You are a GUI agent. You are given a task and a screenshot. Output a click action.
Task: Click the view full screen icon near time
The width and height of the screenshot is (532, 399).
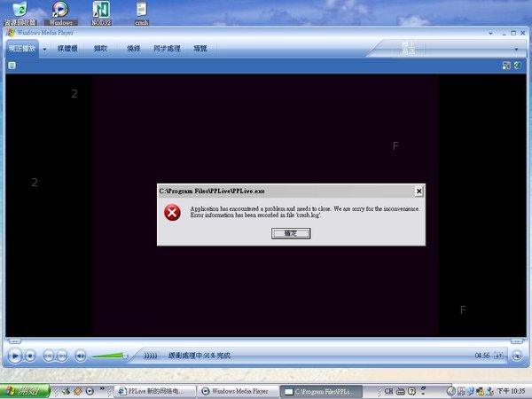click(498, 356)
